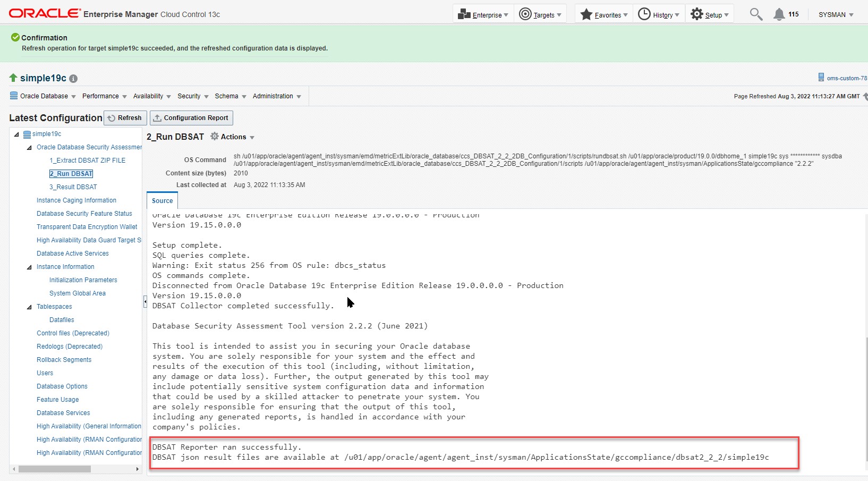The height and width of the screenshot is (481, 868).
Task: Open Database Options tree item
Action: (x=62, y=386)
